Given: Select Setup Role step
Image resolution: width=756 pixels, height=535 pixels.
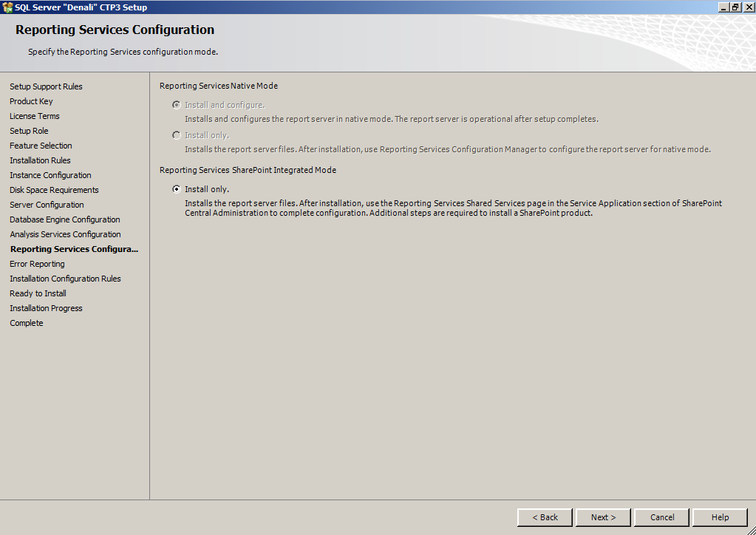Looking at the screenshot, I should tap(29, 131).
